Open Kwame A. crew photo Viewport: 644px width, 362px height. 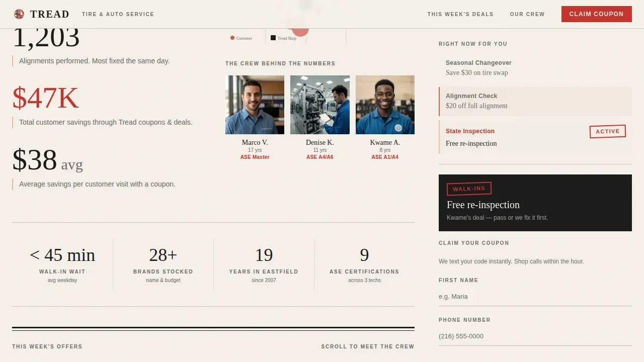(x=385, y=105)
